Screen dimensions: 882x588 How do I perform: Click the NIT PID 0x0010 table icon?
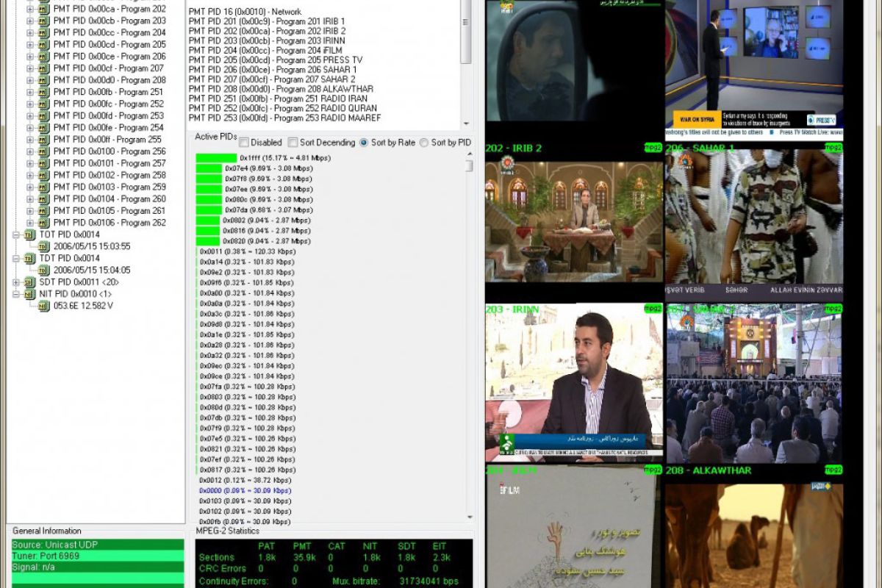coord(29,294)
